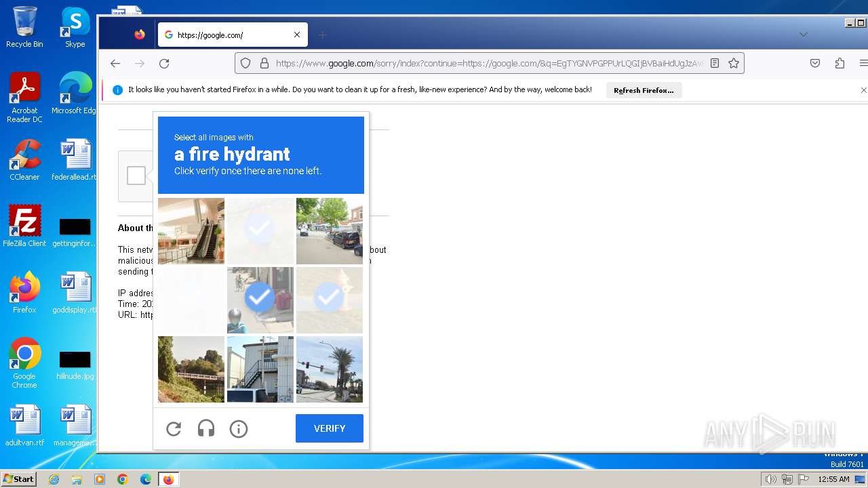Screen dimensions: 868x488
Task: Select the parked cars street tile
Action: (x=330, y=231)
